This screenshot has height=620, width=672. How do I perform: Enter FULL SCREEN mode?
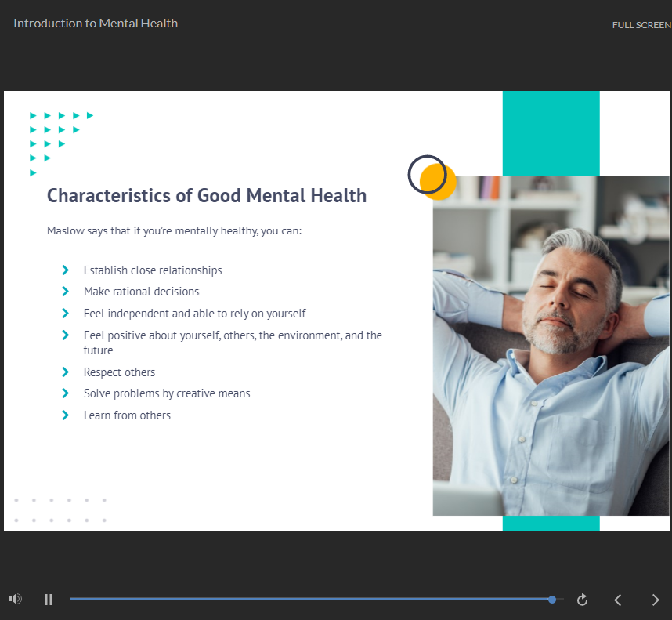tap(641, 25)
